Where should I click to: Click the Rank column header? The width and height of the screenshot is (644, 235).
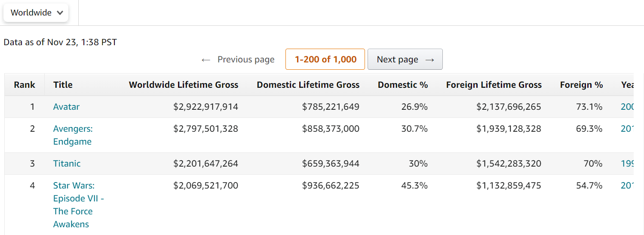coord(25,85)
